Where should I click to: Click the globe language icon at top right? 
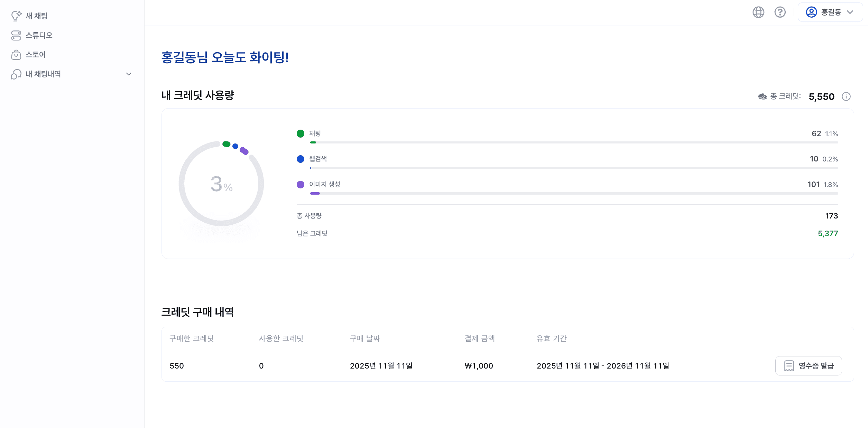pyautogui.click(x=758, y=13)
